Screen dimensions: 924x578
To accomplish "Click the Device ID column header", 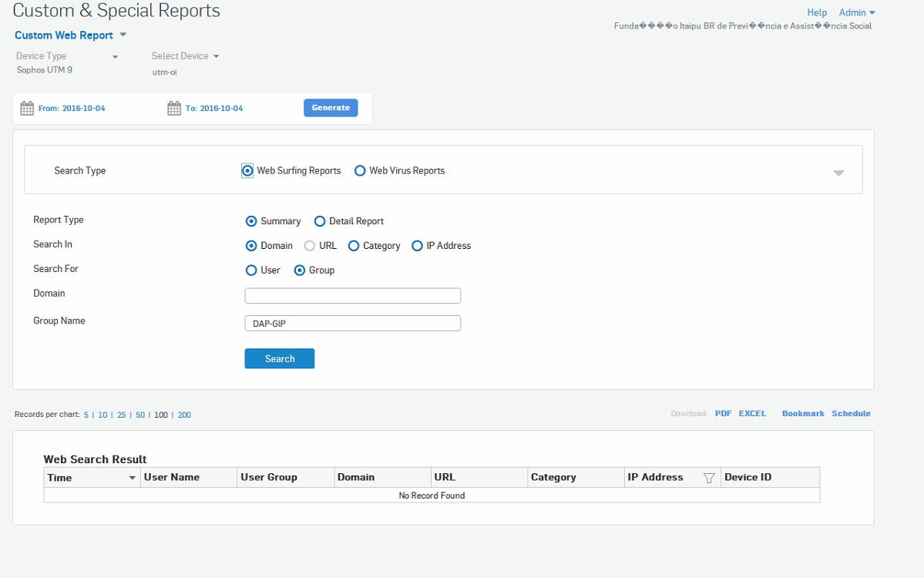I will tap(770, 477).
